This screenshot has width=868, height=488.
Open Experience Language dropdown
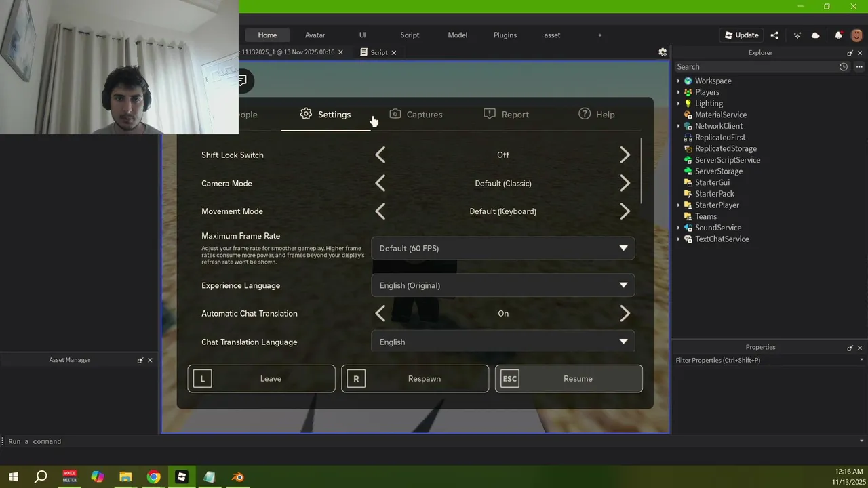point(503,285)
